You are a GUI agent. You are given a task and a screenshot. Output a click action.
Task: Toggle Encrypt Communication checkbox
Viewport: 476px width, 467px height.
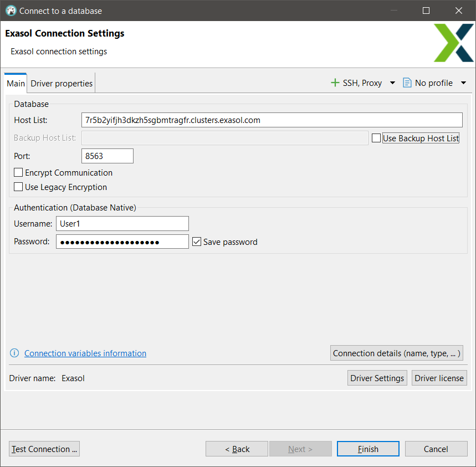18,173
